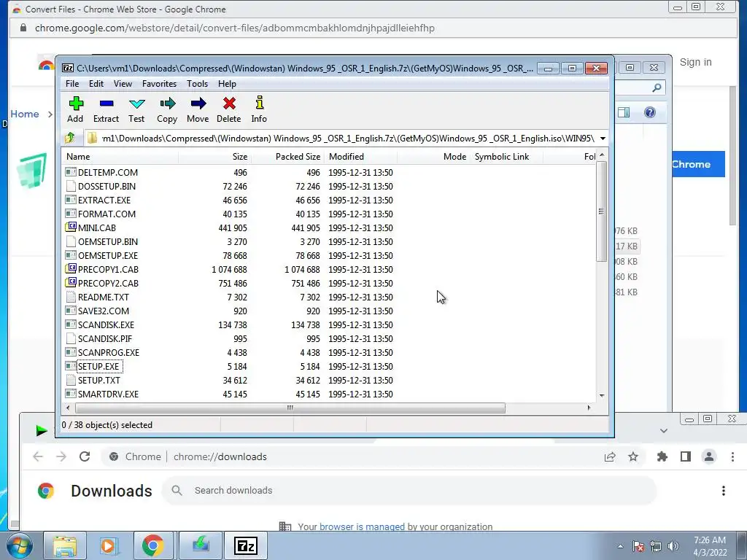Select the DOSSETUP.BIN file

[107, 186]
